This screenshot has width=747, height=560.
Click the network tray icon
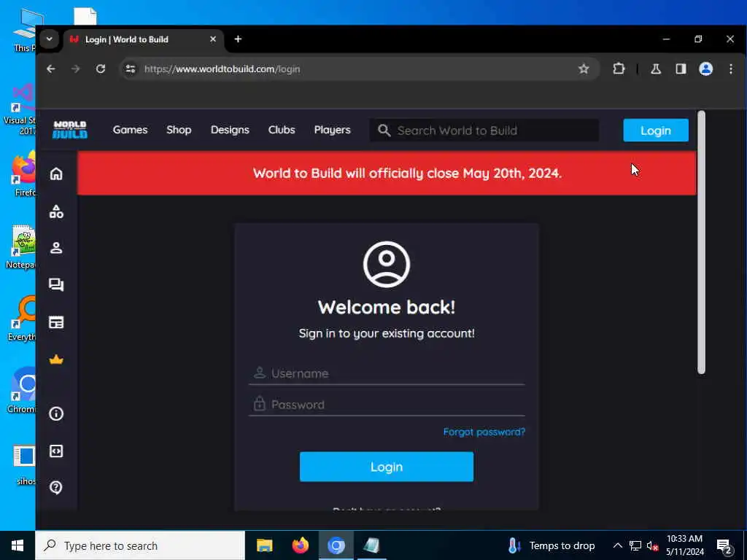point(635,546)
